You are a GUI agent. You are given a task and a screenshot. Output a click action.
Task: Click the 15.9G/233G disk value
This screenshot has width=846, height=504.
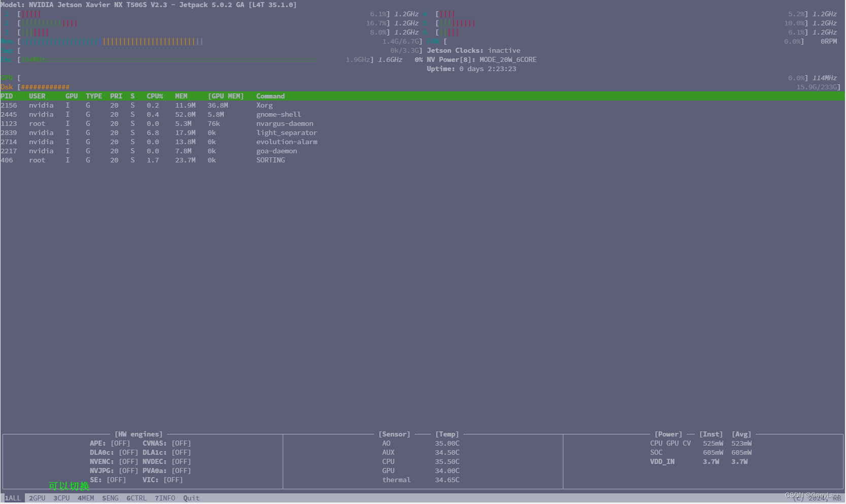tap(817, 87)
